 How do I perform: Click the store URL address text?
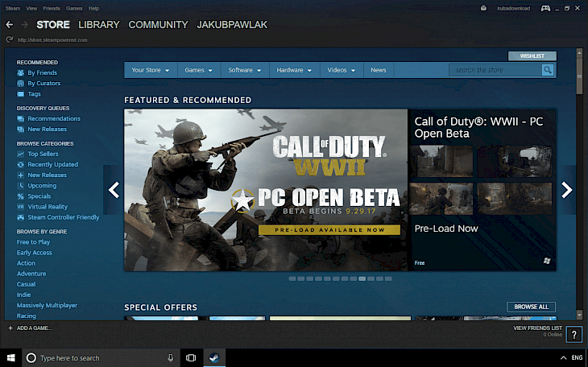[x=52, y=39]
